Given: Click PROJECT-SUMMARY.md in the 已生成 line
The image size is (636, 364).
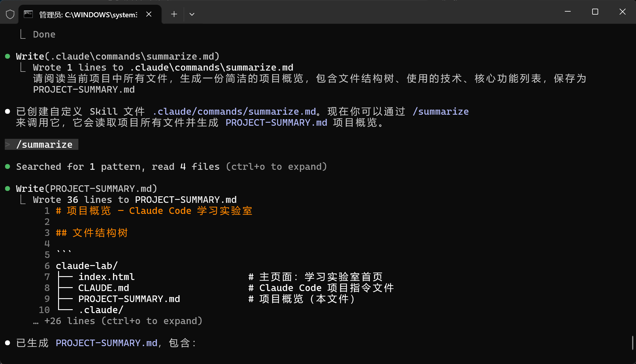Looking at the screenshot, I should [x=106, y=343].
